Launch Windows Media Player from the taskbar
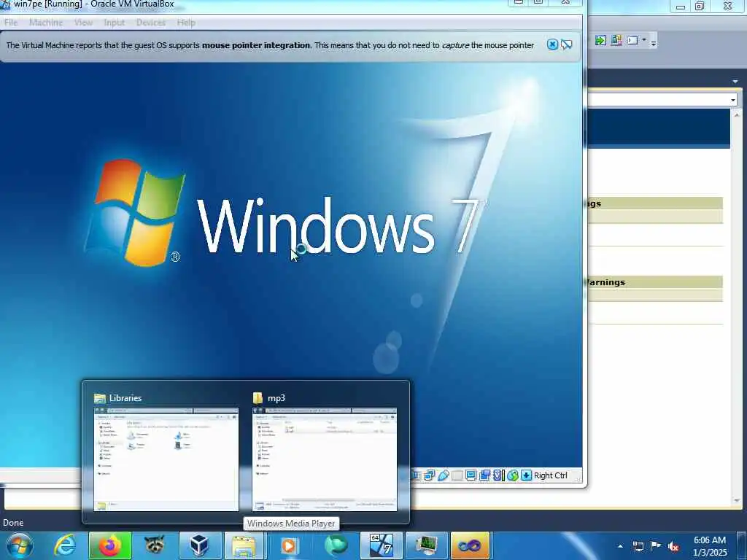 [289, 545]
